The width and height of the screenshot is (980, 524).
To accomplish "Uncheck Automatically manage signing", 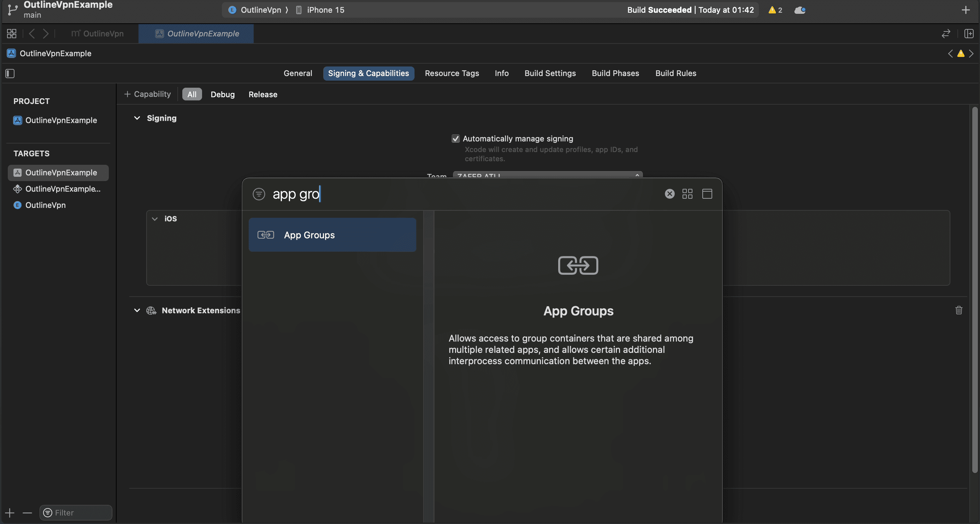I will pyautogui.click(x=455, y=139).
